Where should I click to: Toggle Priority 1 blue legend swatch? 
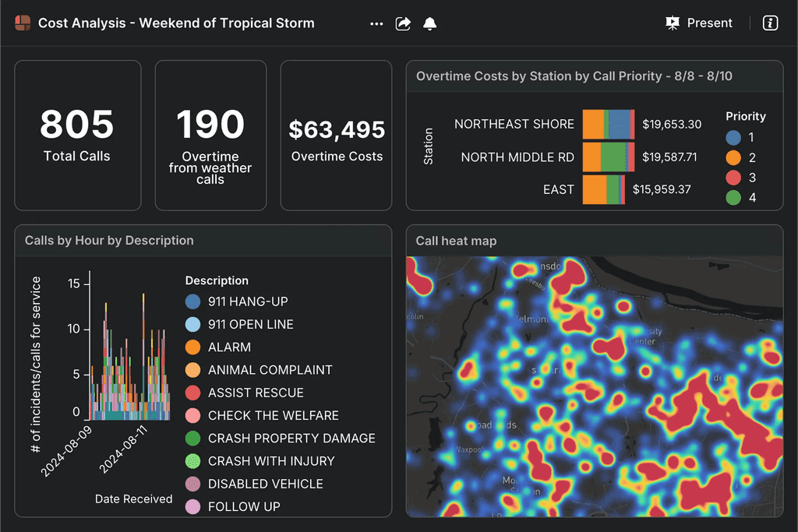coord(733,138)
